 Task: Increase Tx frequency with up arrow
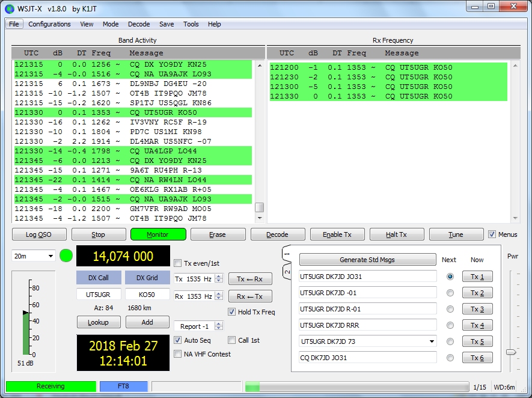tap(219, 276)
